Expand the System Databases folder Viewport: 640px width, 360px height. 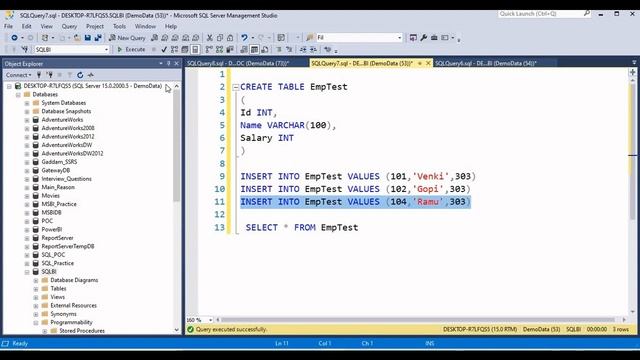[x=27, y=103]
